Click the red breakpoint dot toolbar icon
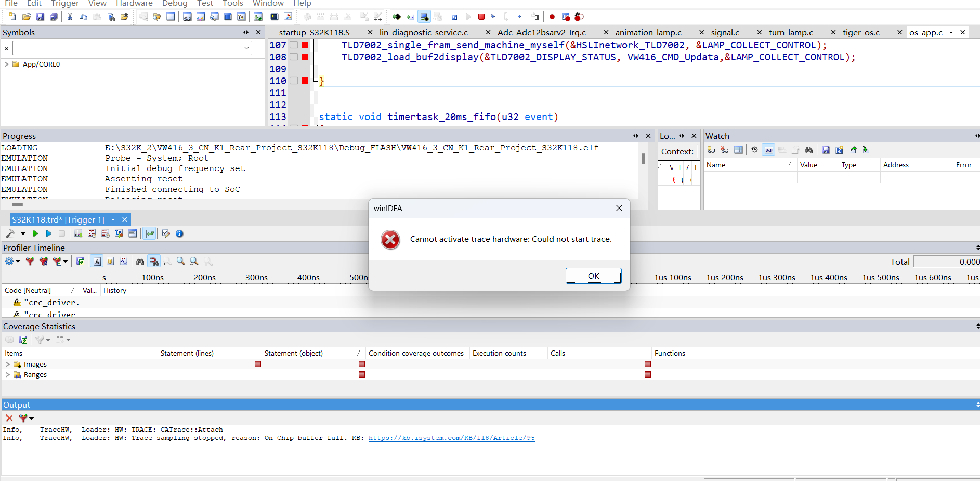 552,17
